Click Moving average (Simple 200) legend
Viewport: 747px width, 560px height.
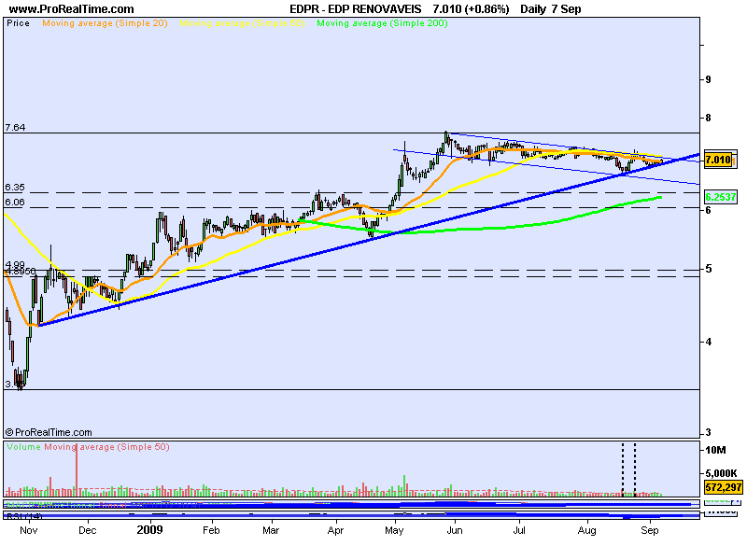point(382,23)
